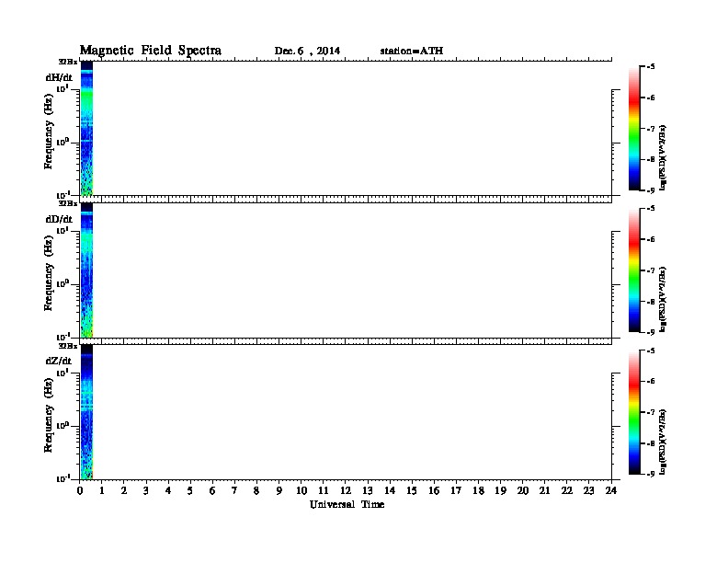Click the bottom panel PSD color bar
This screenshot has height=563, width=728.
[x=634, y=412]
